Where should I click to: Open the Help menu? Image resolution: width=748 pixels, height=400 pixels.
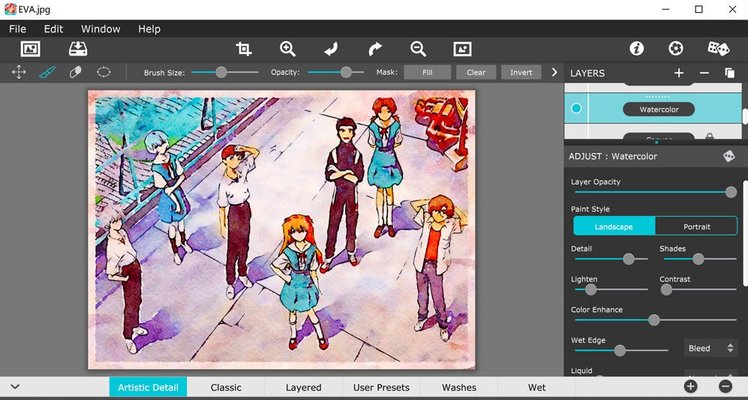coord(149,29)
